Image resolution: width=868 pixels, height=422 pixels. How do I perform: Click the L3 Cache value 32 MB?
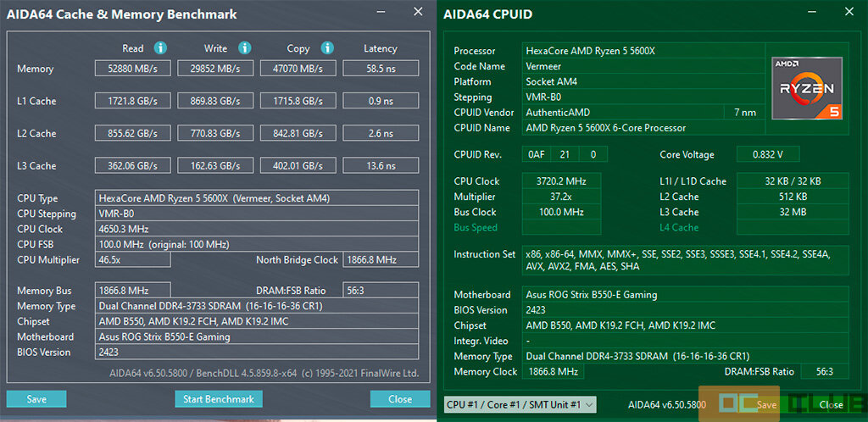pyautogui.click(x=793, y=212)
